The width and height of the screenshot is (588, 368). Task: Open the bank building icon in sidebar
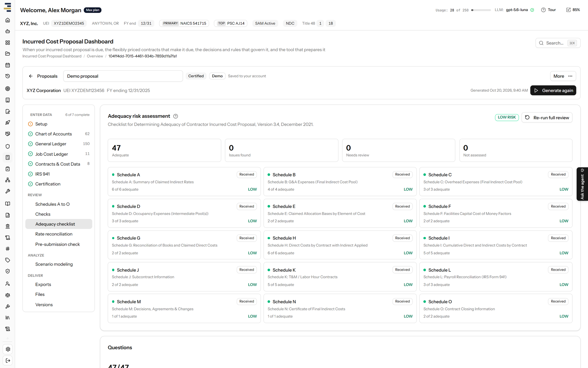pyautogui.click(x=8, y=226)
